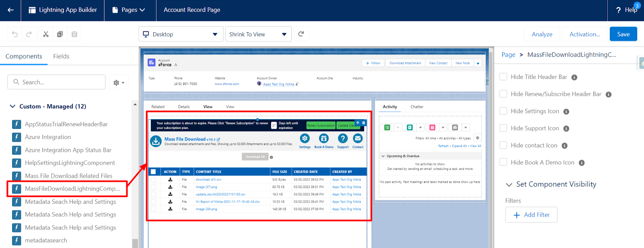Image resolution: width=644 pixels, height=248 pixels.
Task: Click the info icon beside Hide Settings Icon
Action: point(566,112)
